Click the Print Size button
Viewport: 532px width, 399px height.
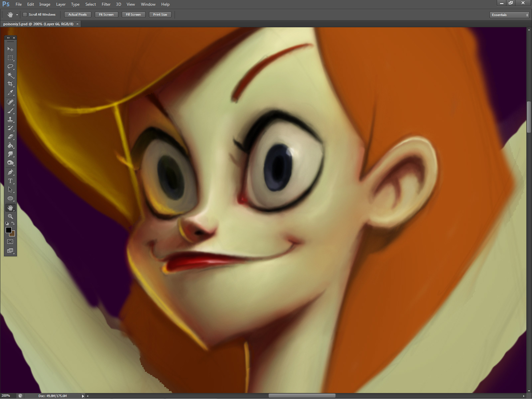tap(160, 15)
